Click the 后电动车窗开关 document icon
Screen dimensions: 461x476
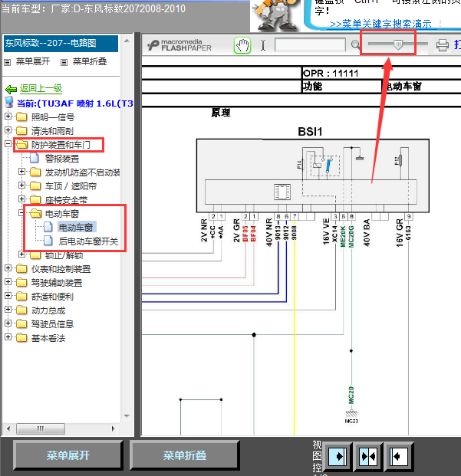click(x=48, y=241)
